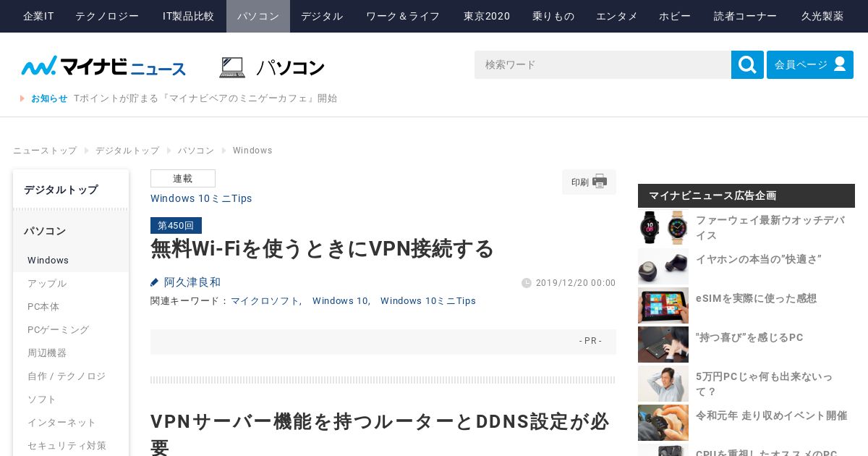Select PCゲーミング in the sidebar
The width and height of the screenshot is (868, 456).
pyautogui.click(x=71, y=329)
